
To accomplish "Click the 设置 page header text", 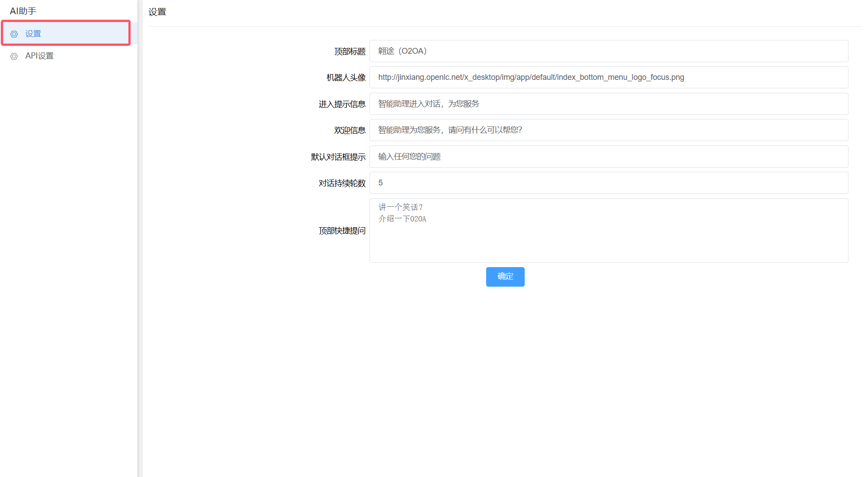I will (x=157, y=12).
